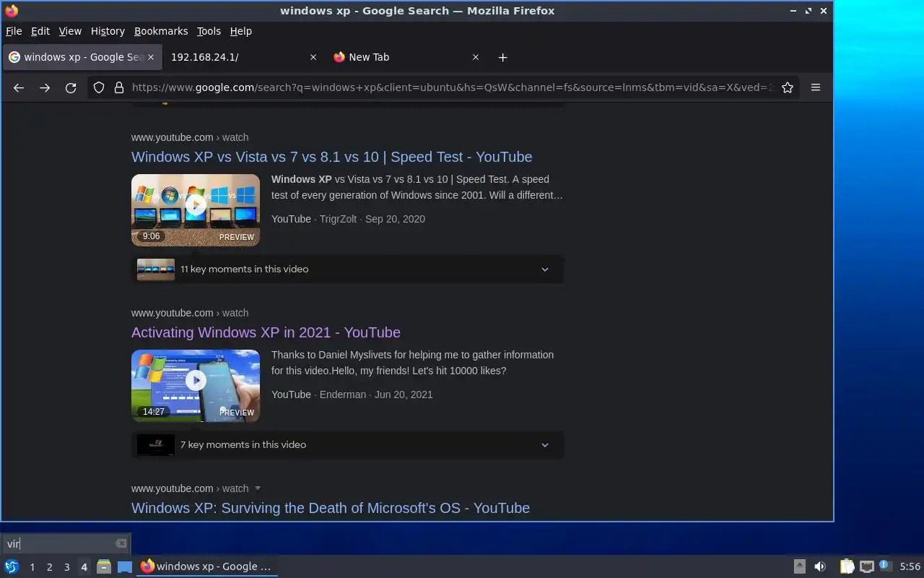Play preview of the Speed Test video
This screenshot has width=924, height=578.
pos(196,204)
